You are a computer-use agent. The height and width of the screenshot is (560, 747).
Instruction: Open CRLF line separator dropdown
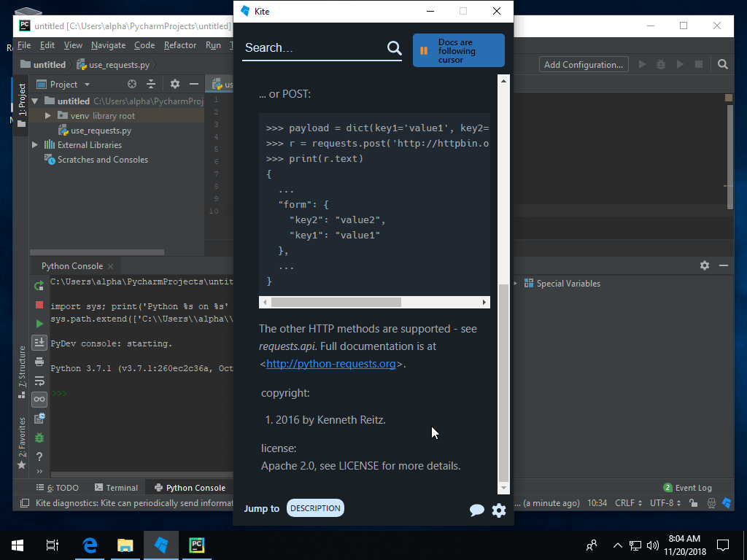[628, 503]
